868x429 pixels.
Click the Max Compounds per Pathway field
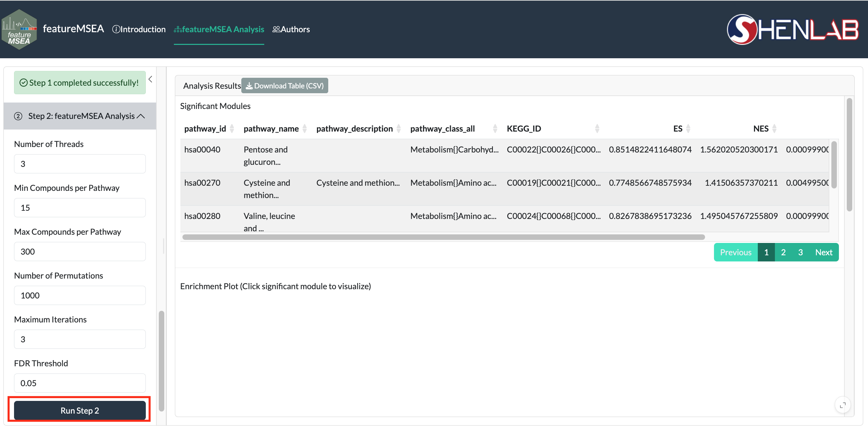[x=80, y=252]
